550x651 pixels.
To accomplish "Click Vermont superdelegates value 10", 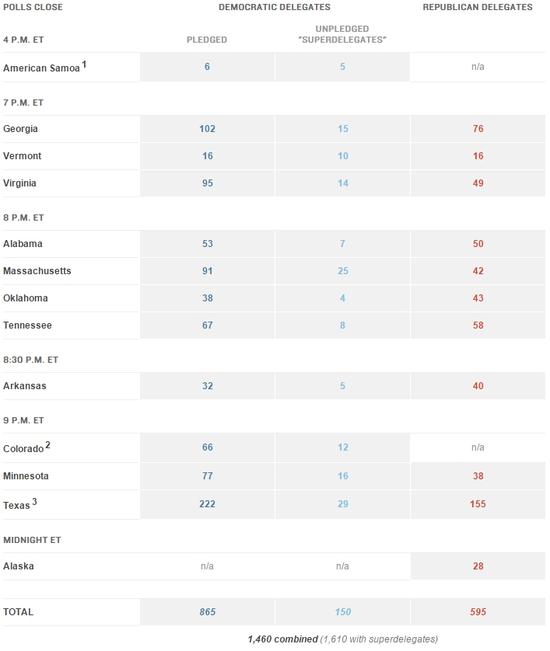I will (343, 156).
